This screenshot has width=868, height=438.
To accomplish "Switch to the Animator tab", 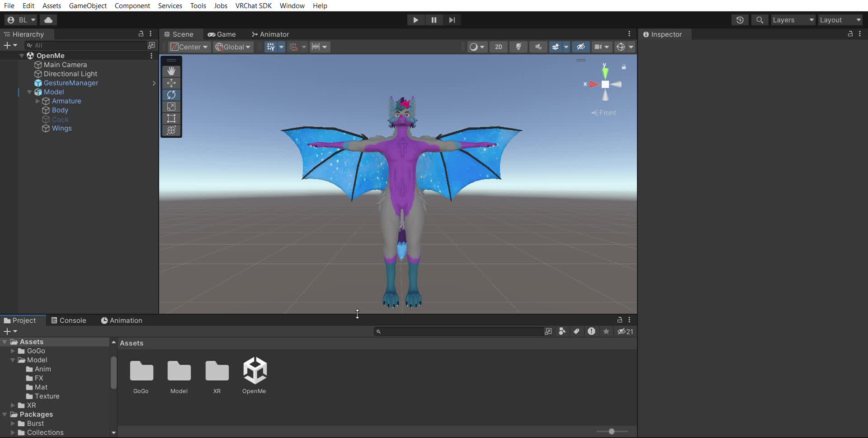I will (270, 34).
